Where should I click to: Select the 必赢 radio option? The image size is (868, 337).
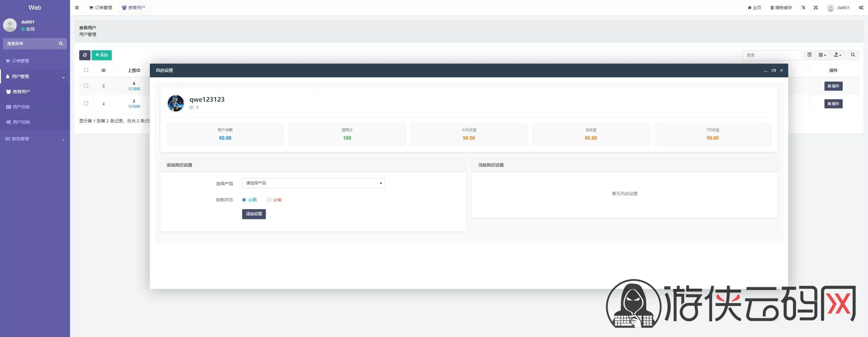pos(244,200)
